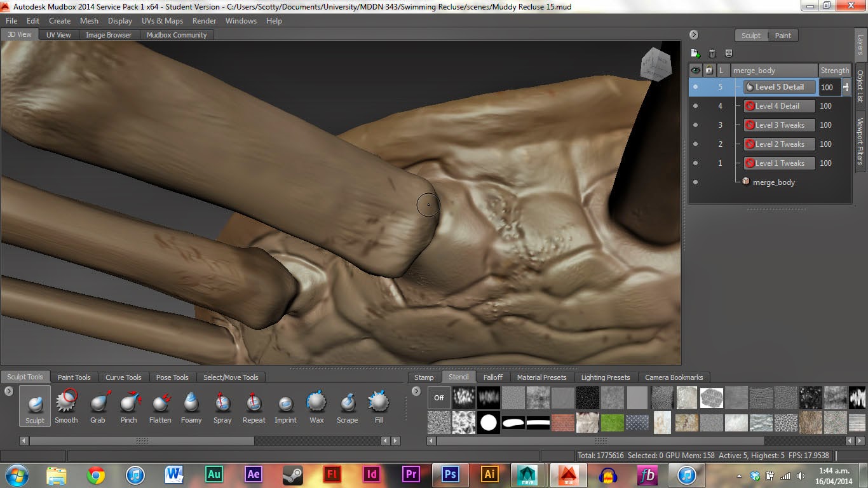Select the Foamy tool
This screenshot has width=868, height=488.
(191, 406)
